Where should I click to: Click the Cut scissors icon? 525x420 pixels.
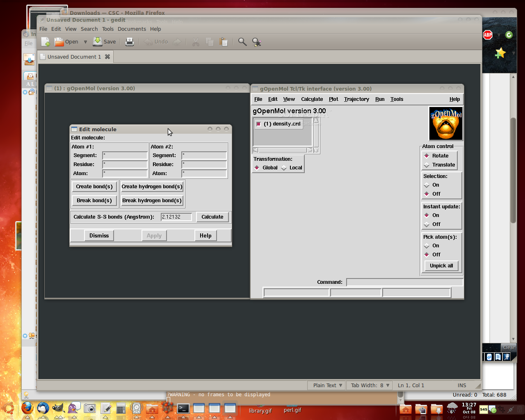[x=196, y=42]
